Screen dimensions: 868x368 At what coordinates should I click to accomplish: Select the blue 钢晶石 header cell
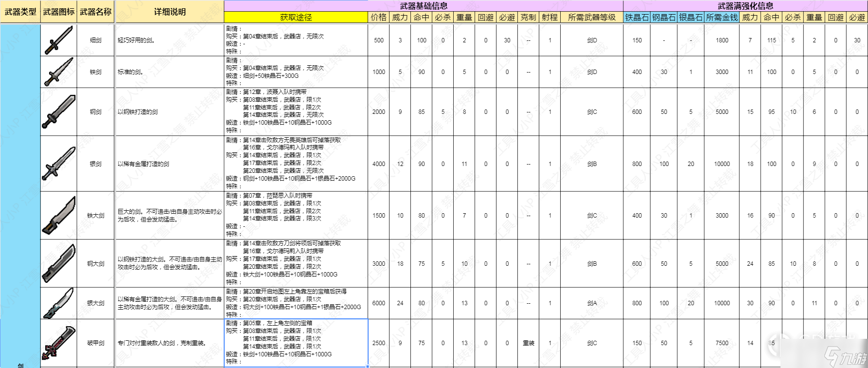click(x=664, y=17)
